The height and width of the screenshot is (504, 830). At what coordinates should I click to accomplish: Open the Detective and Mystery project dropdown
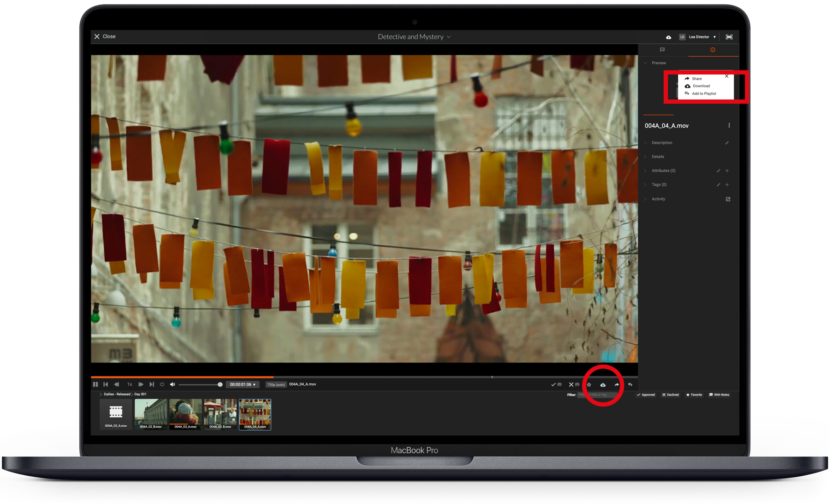coord(414,37)
